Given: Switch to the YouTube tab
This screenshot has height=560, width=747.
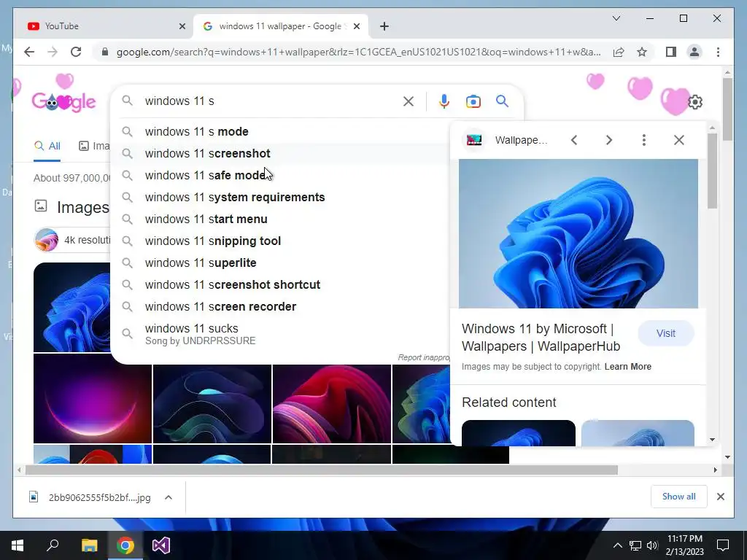Looking at the screenshot, I should 102,26.
